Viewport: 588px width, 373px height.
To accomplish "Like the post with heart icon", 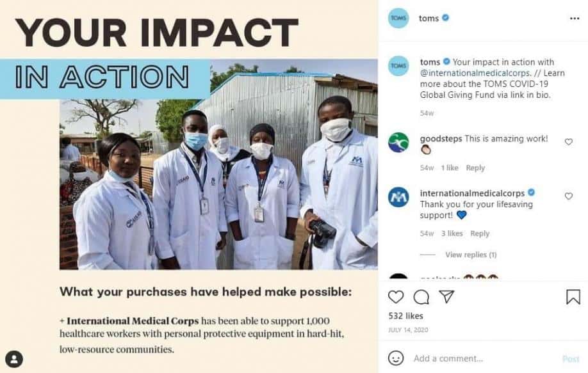I will [396, 297].
